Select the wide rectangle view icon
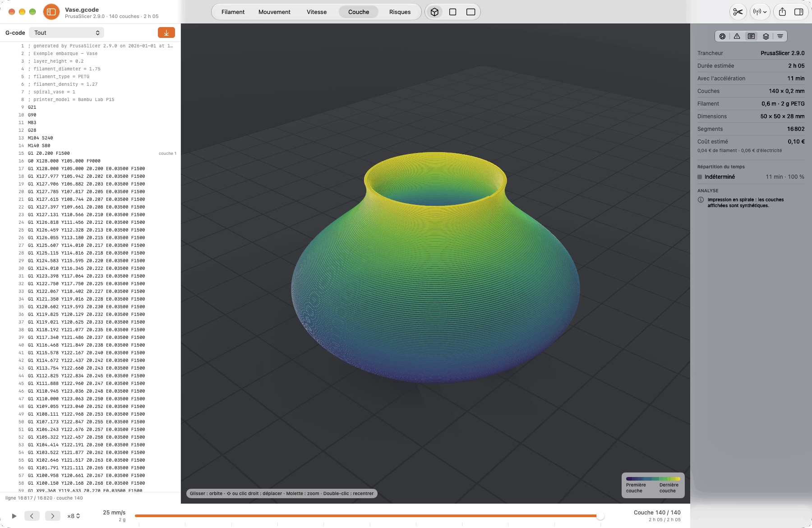Image resolution: width=812 pixels, height=528 pixels. [471, 12]
